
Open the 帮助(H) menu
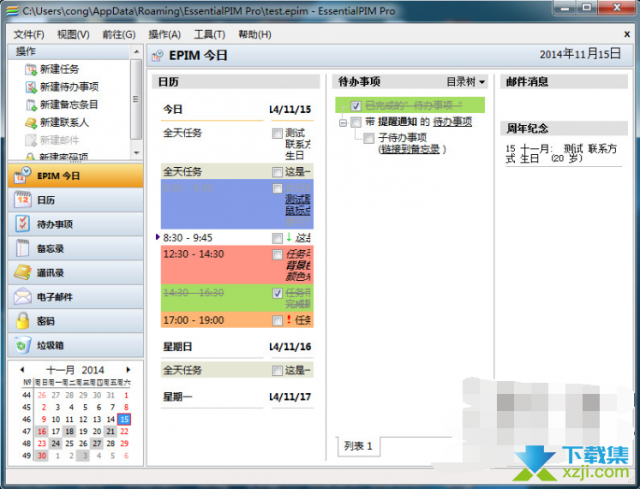tap(255, 35)
